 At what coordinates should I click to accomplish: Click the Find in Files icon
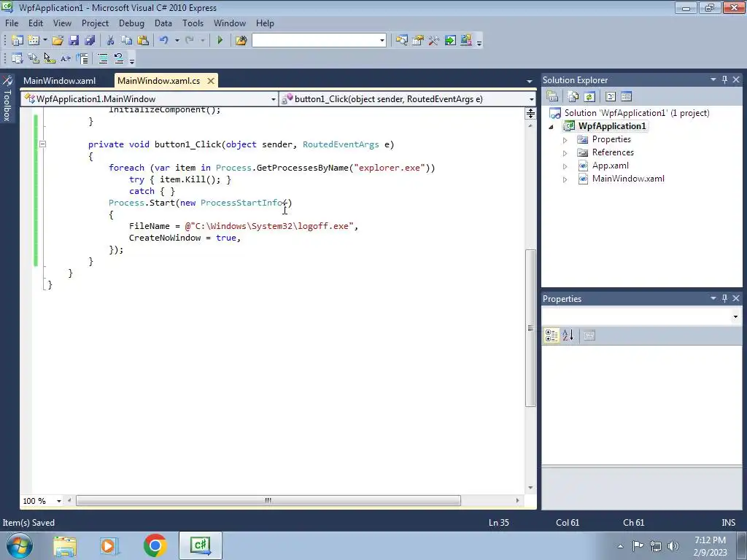241,41
